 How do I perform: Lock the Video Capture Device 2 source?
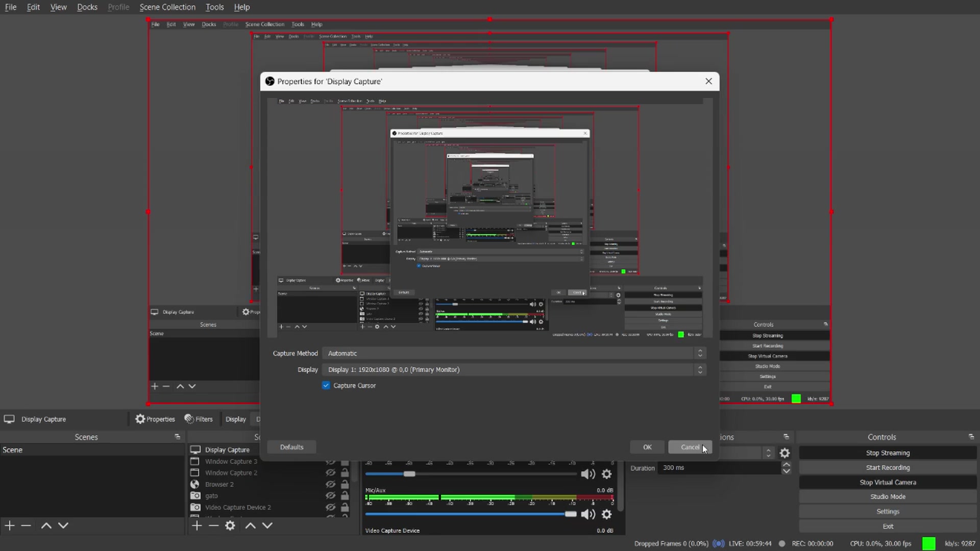(345, 507)
